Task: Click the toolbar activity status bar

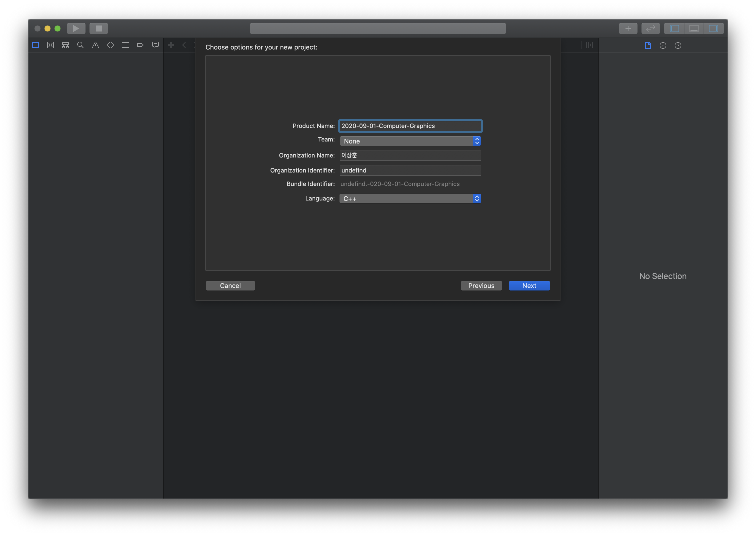Action: pyautogui.click(x=378, y=28)
